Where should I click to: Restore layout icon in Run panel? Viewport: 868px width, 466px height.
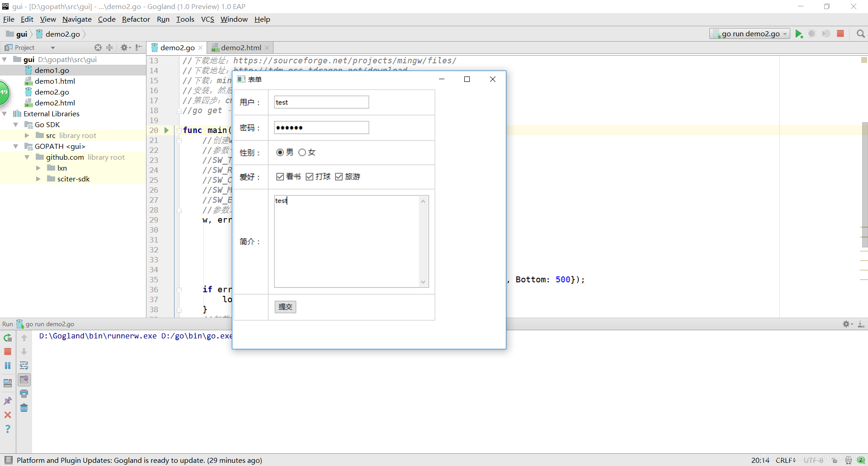(x=8, y=383)
